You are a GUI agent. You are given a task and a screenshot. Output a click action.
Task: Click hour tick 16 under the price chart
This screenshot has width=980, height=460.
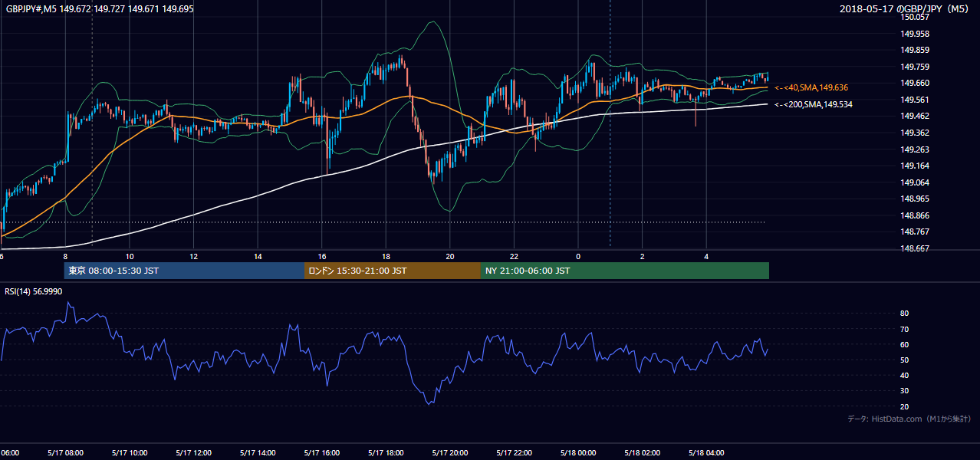pos(322,257)
